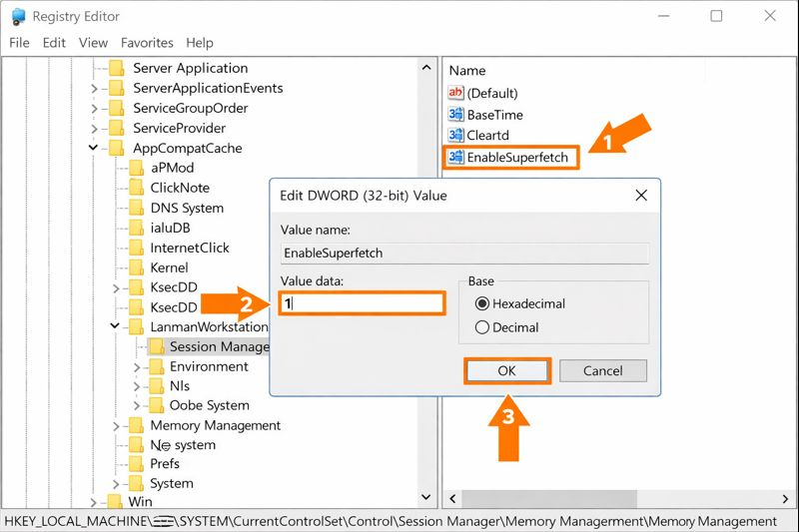Collapse the AppCompatCache key
The width and height of the screenshot is (799, 532).
tap(93, 148)
